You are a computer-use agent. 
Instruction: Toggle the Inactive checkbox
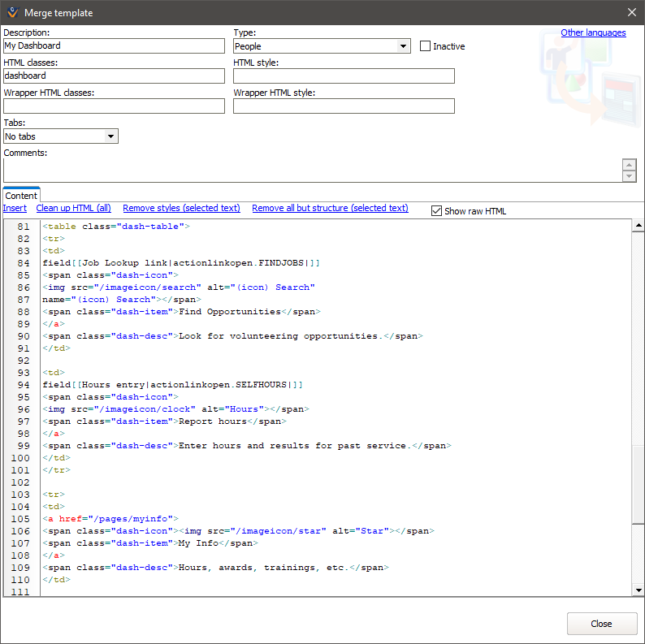pyautogui.click(x=425, y=46)
